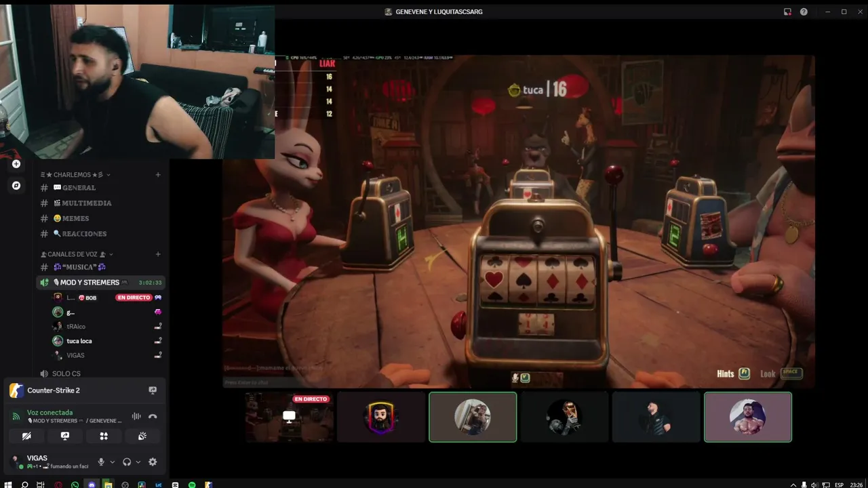Image resolution: width=868 pixels, height=488 pixels.
Task: Open the MUSICA channel
Action: 102,267
